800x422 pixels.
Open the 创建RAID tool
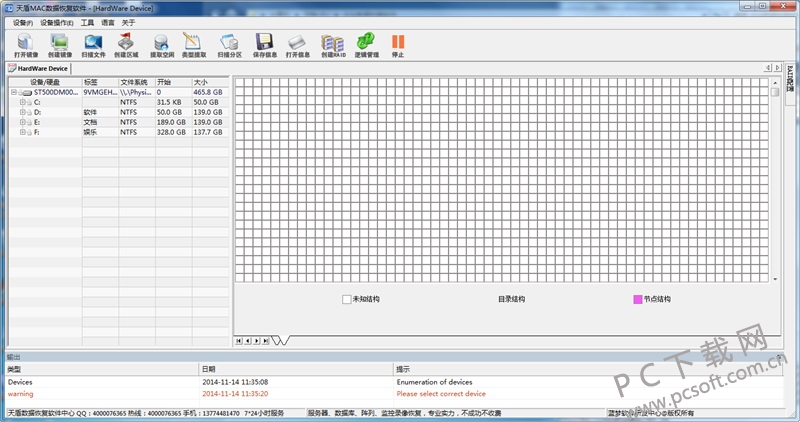click(332, 43)
